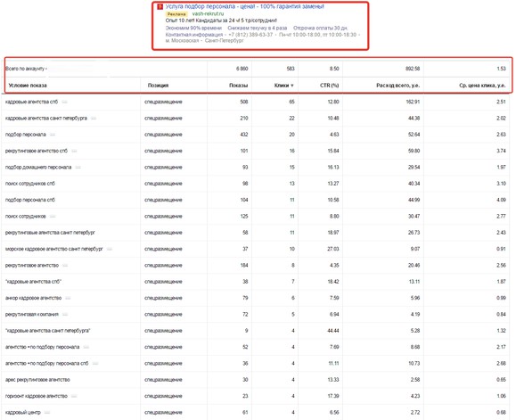The height and width of the screenshot is (420, 516).
Task: Click the gray pill icon after 'рекрутинговая компания'
Action: (65, 315)
